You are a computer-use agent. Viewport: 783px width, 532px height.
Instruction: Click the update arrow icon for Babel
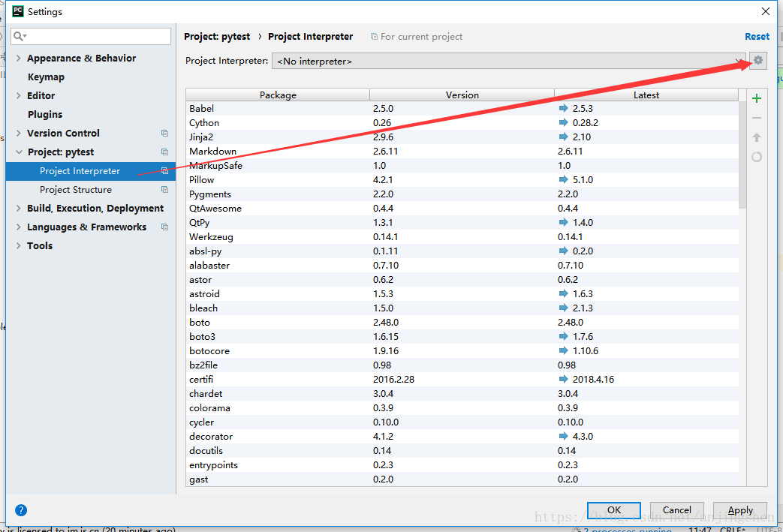coord(563,108)
